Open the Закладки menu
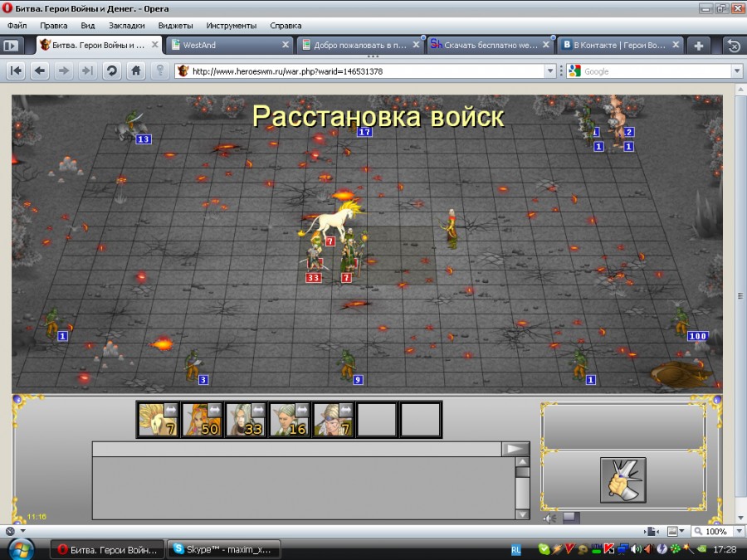 pos(127,26)
